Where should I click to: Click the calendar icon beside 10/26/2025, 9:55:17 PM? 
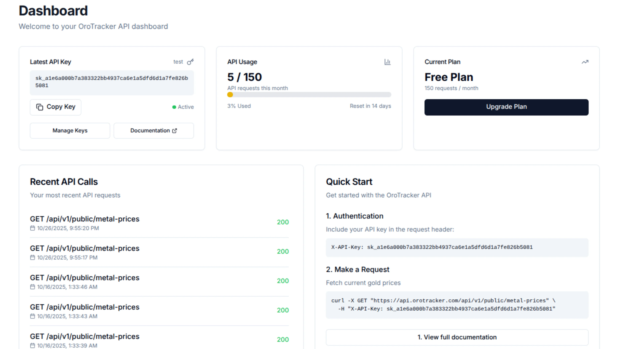pos(33,257)
